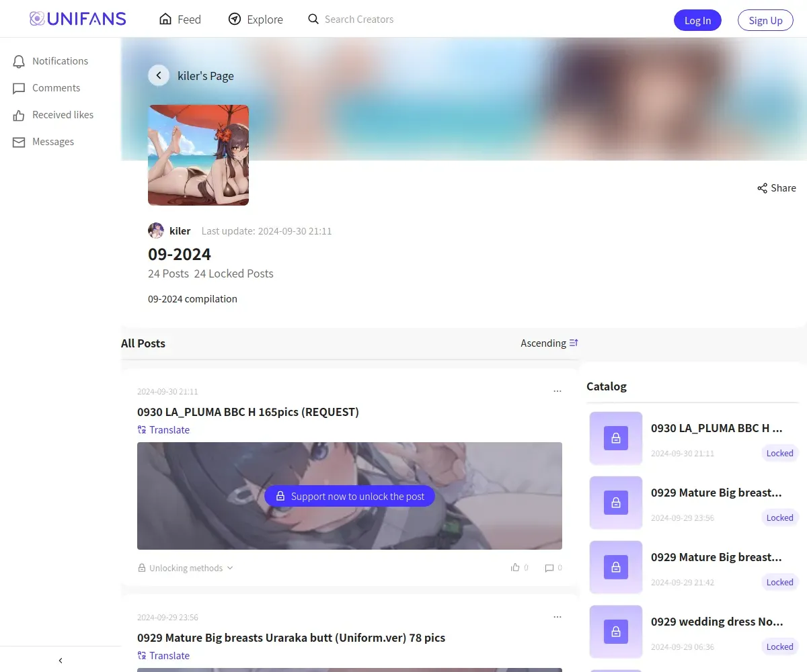The width and height of the screenshot is (807, 672).
Task: Open the Explore page
Action: pos(256,19)
